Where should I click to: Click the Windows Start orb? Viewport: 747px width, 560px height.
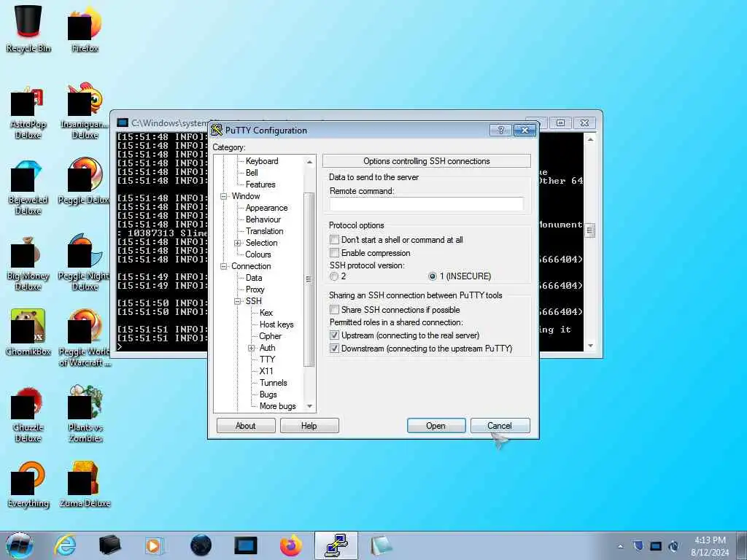click(x=20, y=545)
